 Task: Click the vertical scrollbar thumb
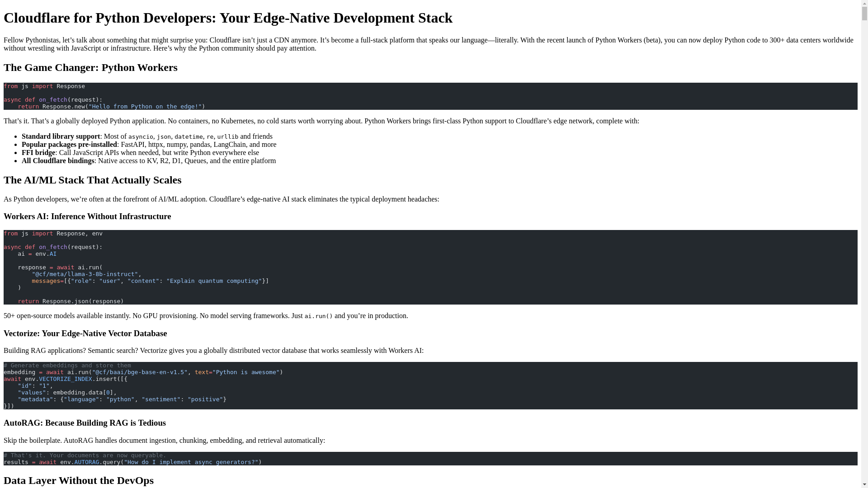click(x=864, y=14)
